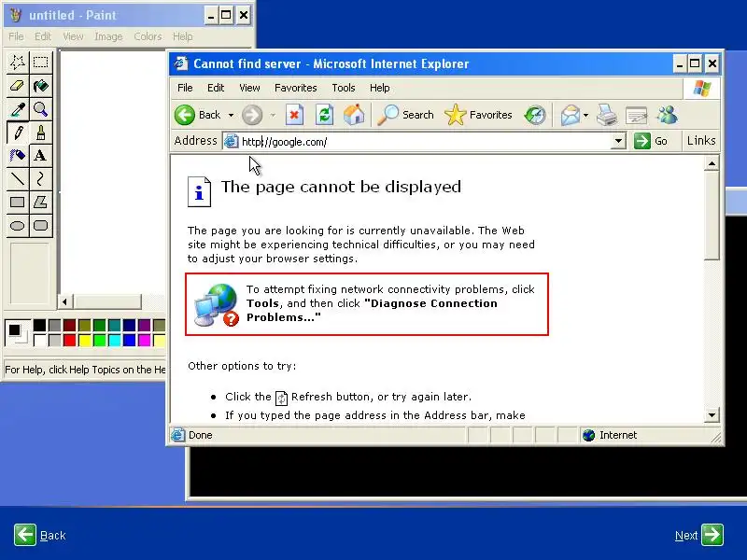Select the Free-Form Select tool in Paint
747x560 pixels.
point(18,62)
